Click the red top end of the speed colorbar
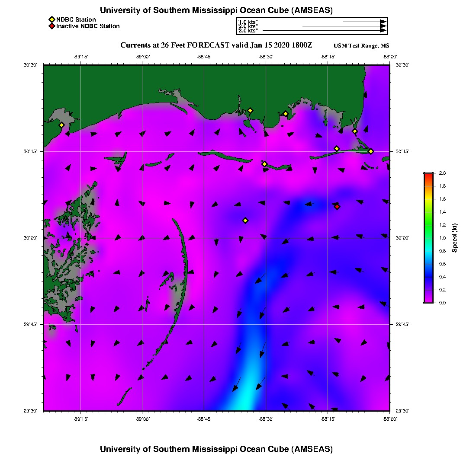The width and height of the screenshot is (476, 454). point(428,175)
